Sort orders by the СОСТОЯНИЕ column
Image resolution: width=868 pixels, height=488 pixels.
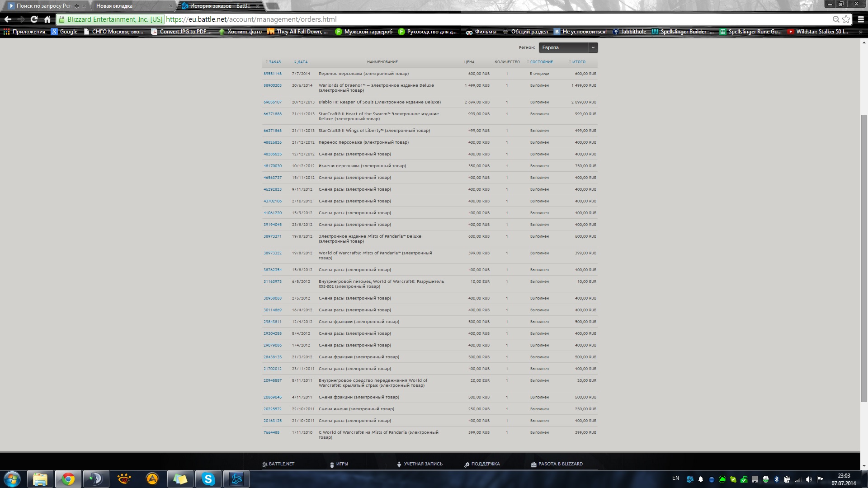540,62
